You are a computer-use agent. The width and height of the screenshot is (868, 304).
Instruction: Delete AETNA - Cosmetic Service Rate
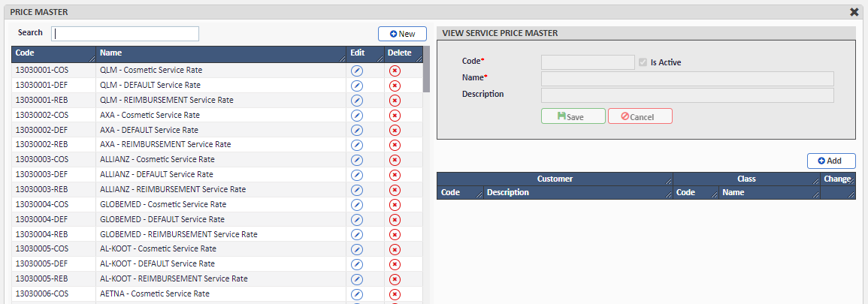[395, 294]
